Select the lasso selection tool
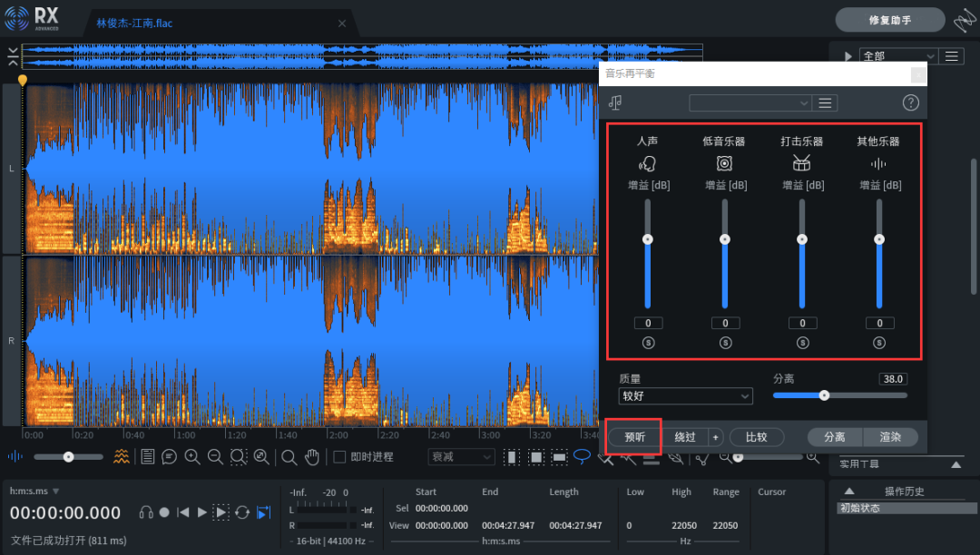The height and width of the screenshot is (555, 980). tap(582, 456)
